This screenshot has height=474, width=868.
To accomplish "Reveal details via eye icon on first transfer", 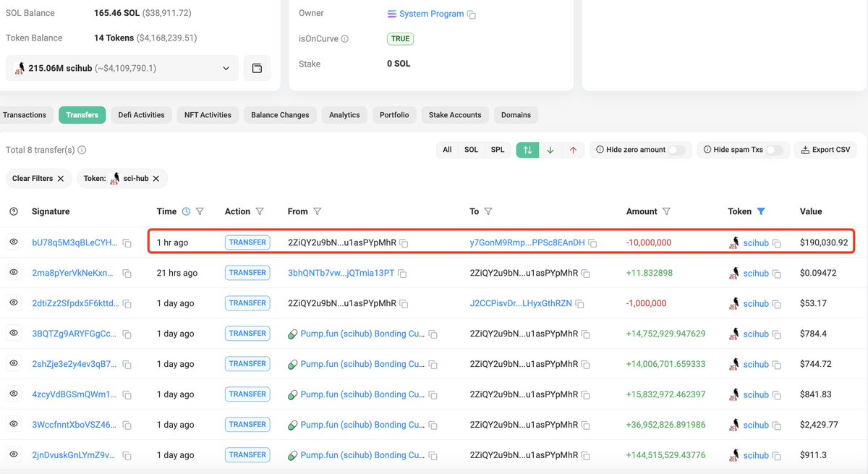I will click(x=13, y=242).
